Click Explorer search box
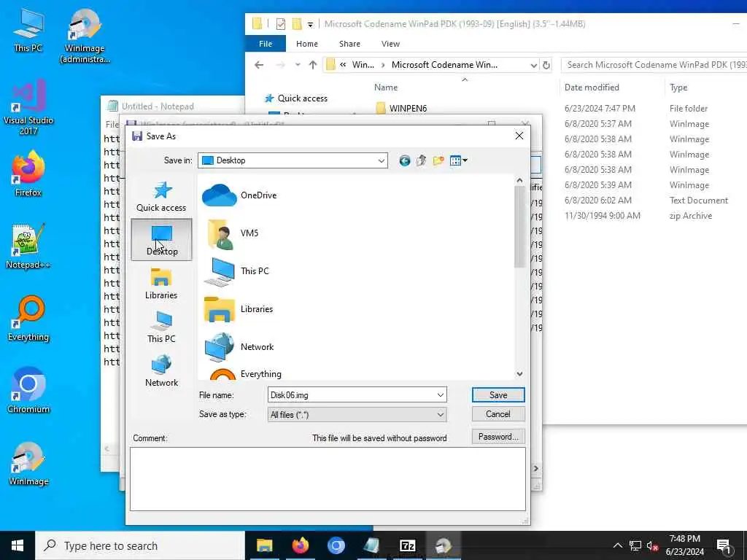This screenshot has width=747, height=560. click(x=654, y=65)
